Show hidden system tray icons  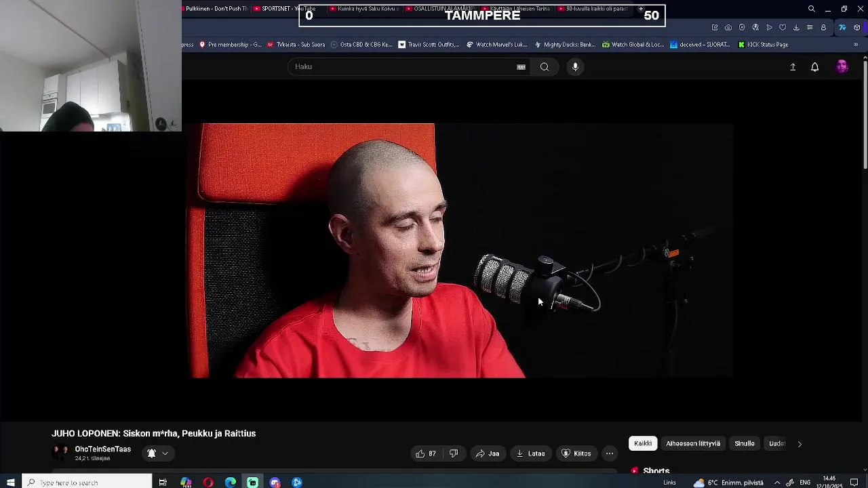point(777,483)
